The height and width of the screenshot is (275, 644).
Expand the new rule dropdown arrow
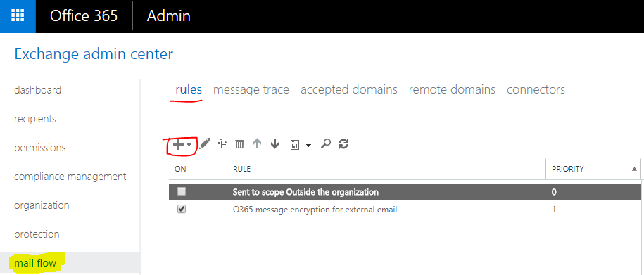189,145
